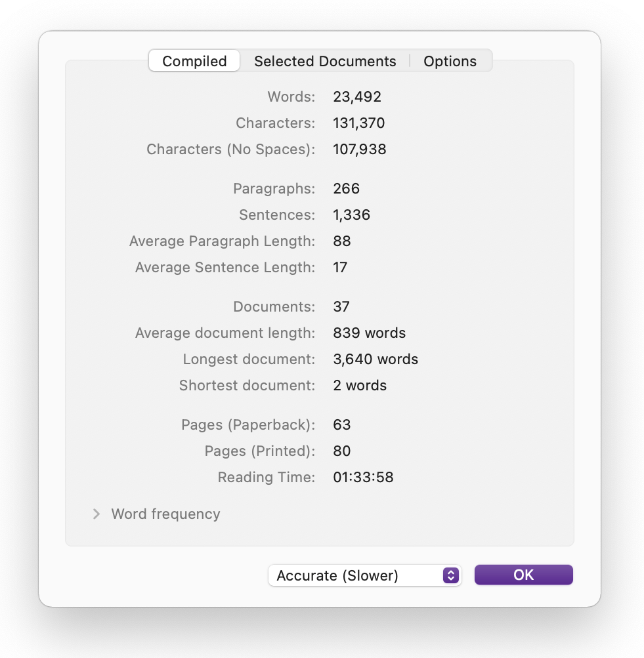Select the longest document value 3,640 words

pos(376,360)
